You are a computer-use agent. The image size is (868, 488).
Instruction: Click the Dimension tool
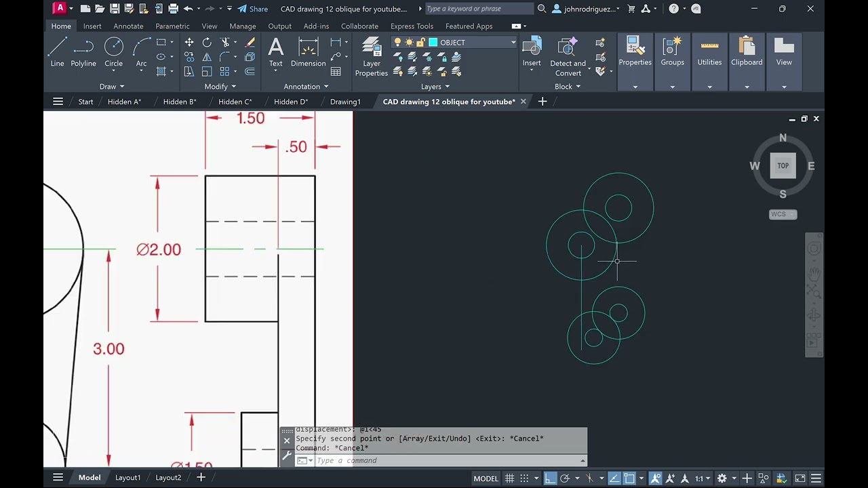pos(308,52)
